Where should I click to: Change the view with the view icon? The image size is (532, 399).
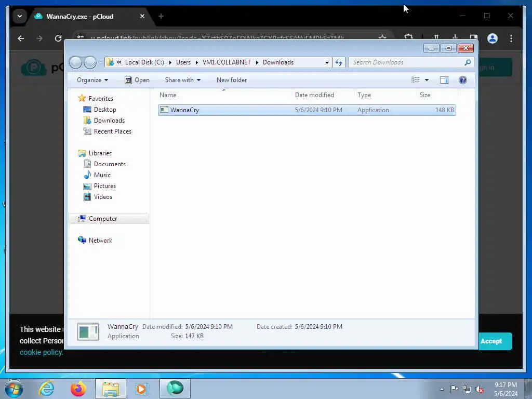[416, 80]
